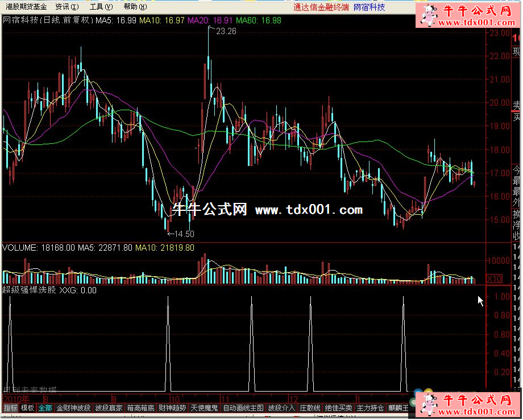This screenshot has width=523, height=420.
Task: Open the 帮助(H) menu
Action: pyautogui.click(x=135, y=7)
